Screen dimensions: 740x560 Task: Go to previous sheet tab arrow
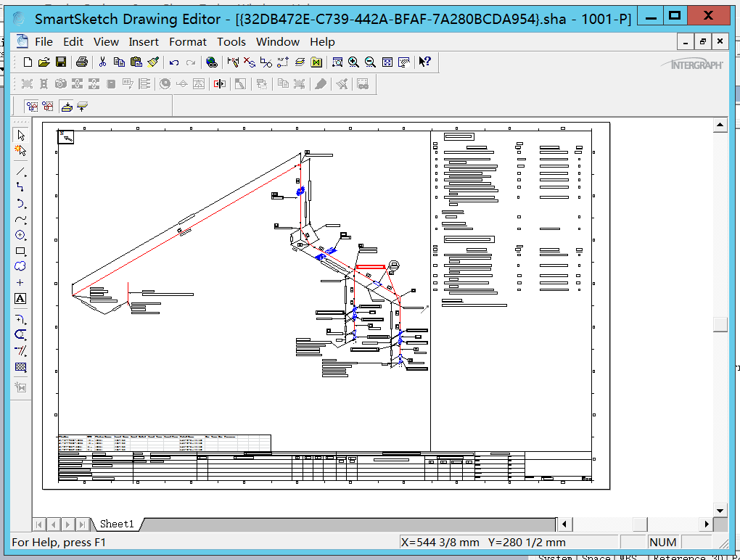click(x=54, y=524)
